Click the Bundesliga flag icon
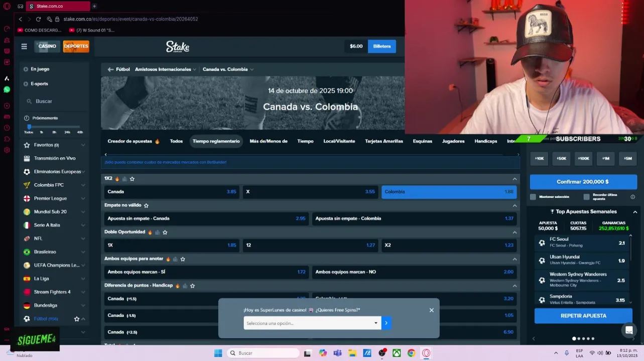644x361 pixels. coord(27,305)
